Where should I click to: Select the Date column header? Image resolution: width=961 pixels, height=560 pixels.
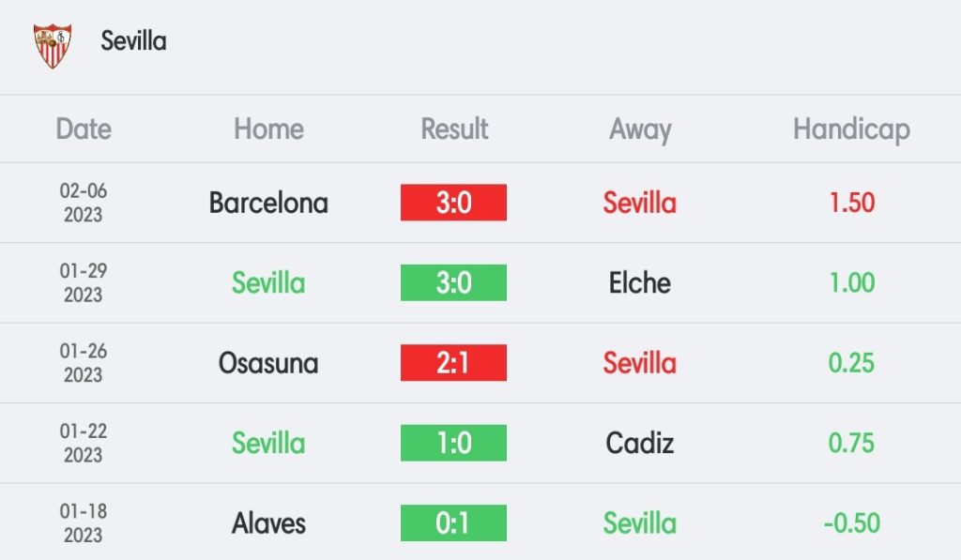[84, 129]
